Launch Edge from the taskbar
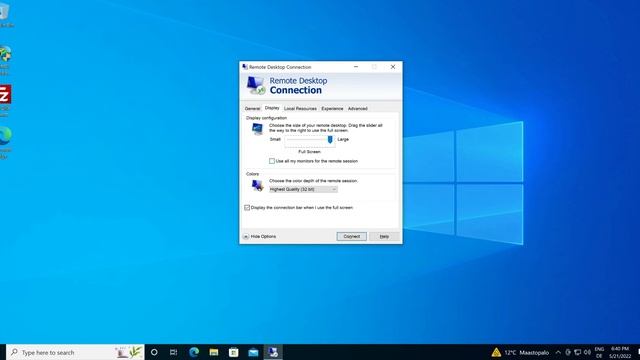The height and width of the screenshot is (360, 640). [194, 352]
